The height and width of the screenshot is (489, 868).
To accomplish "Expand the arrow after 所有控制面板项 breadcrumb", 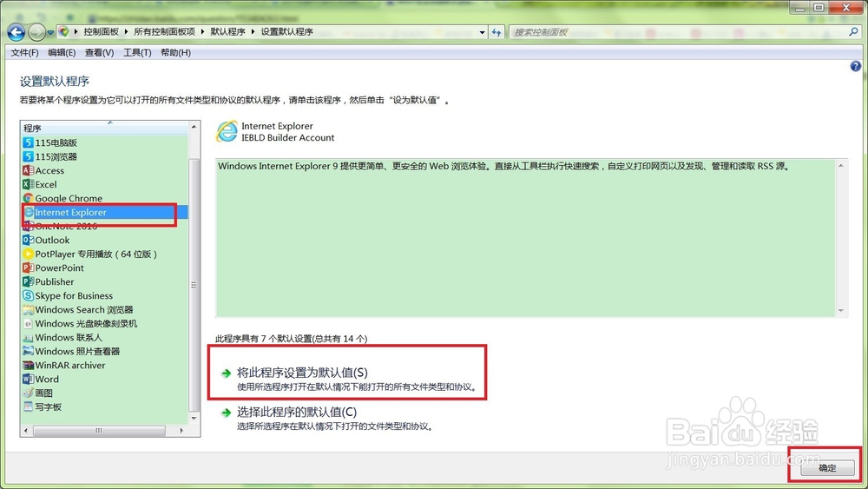I will point(202,32).
